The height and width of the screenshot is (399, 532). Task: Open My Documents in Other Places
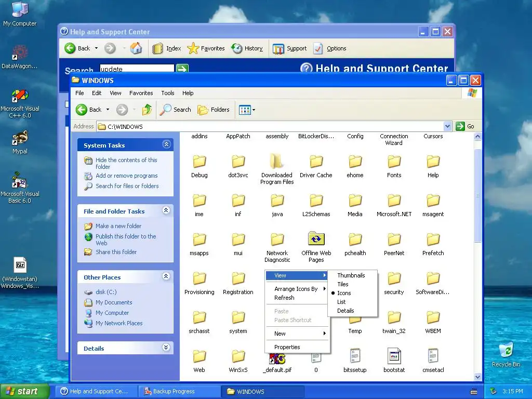[x=114, y=302]
